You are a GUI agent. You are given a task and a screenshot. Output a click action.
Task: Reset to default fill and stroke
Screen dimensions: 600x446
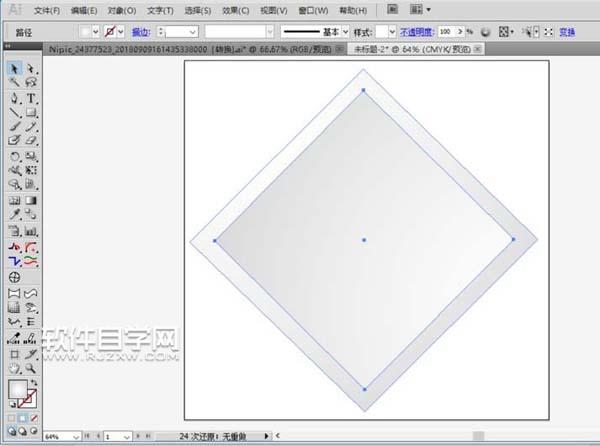click(12, 404)
